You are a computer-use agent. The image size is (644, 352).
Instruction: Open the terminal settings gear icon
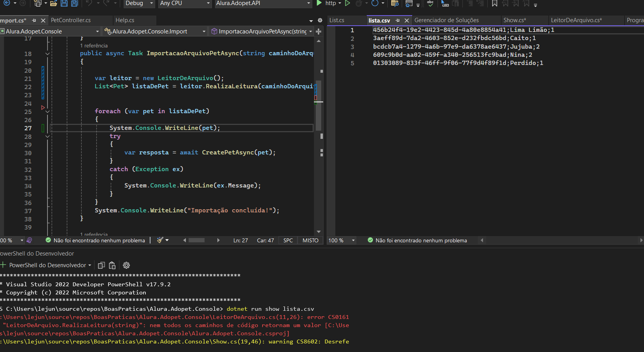click(126, 265)
